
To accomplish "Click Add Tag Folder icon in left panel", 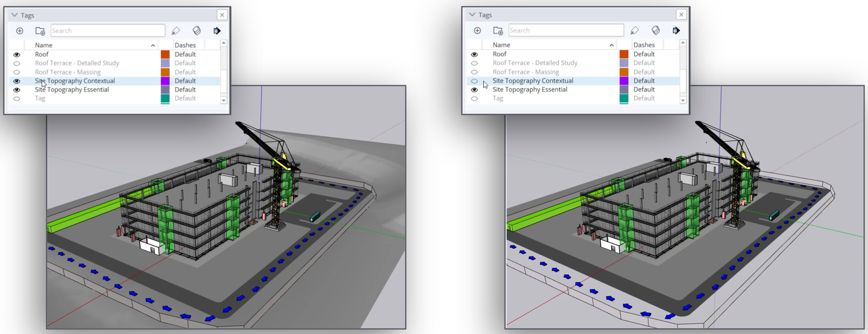I will (x=40, y=31).
